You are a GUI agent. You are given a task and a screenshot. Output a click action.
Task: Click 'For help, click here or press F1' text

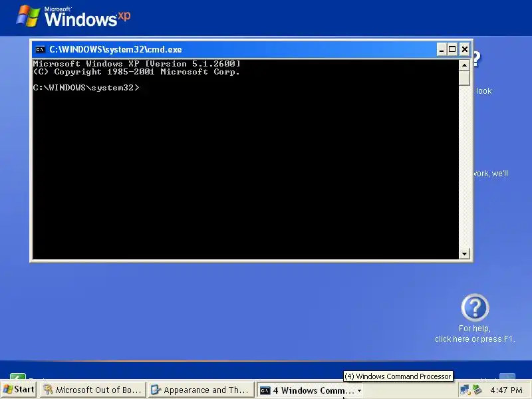[x=475, y=334]
